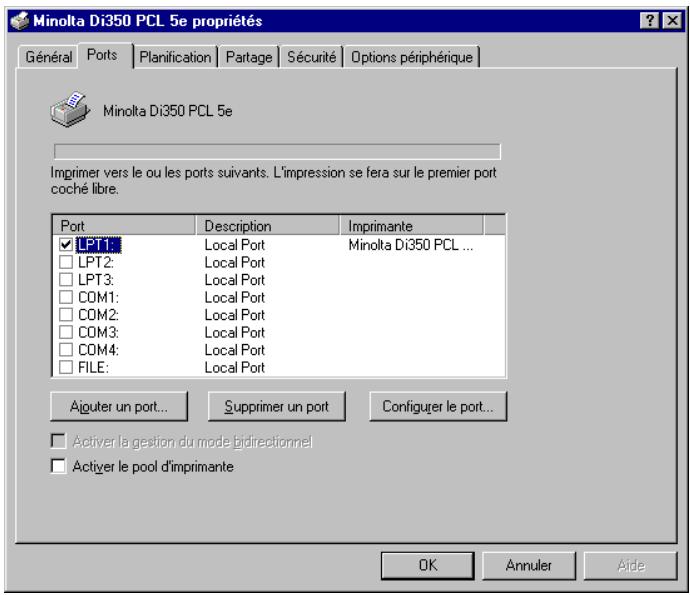The height and width of the screenshot is (595, 690).
Task: Select the 'LPT2:' port name
Action: point(96,262)
